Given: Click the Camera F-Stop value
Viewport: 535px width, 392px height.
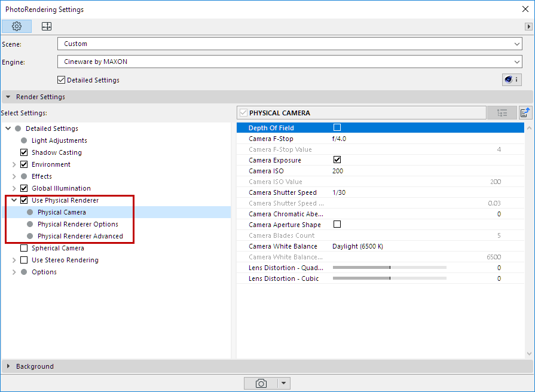Looking at the screenshot, I should pos(339,139).
